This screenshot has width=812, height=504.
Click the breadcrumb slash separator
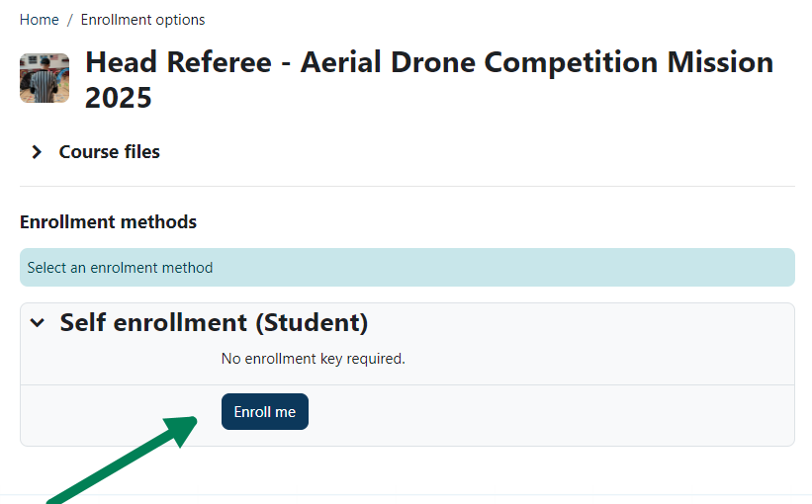pyautogui.click(x=69, y=20)
